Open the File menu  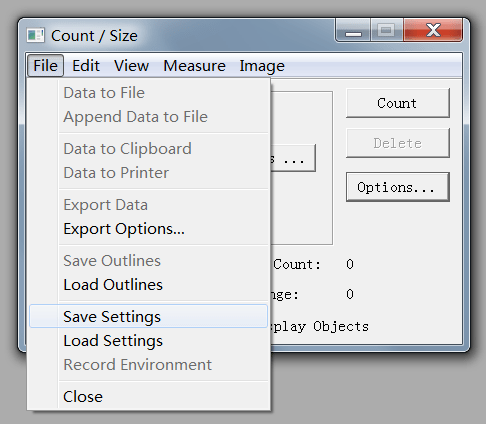(x=45, y=66)
